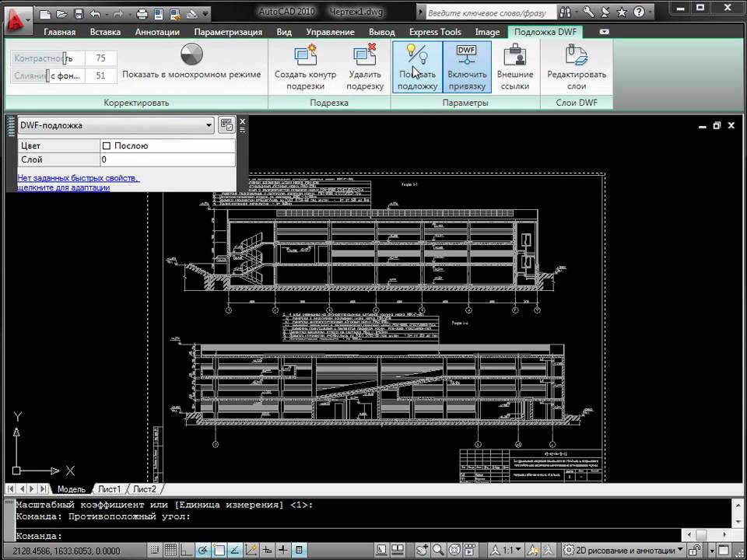Expand the search box arrow
Screen dimensions: 747x560
click(x=421, y=12)
